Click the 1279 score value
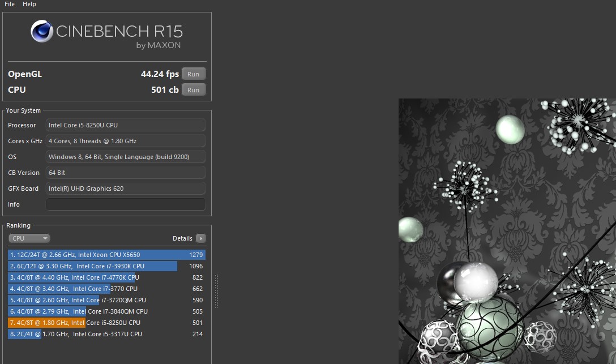 coord(196,254)
